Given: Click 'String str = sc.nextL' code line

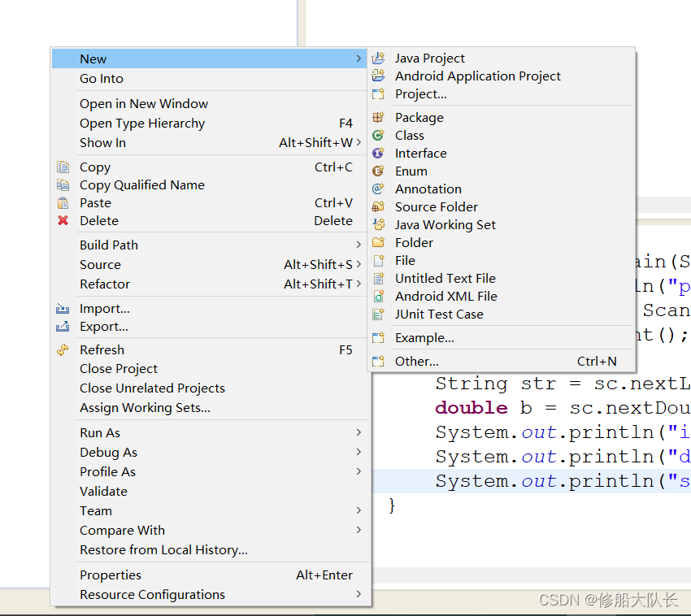Looking at the screenshot, I should coord(563,384).
